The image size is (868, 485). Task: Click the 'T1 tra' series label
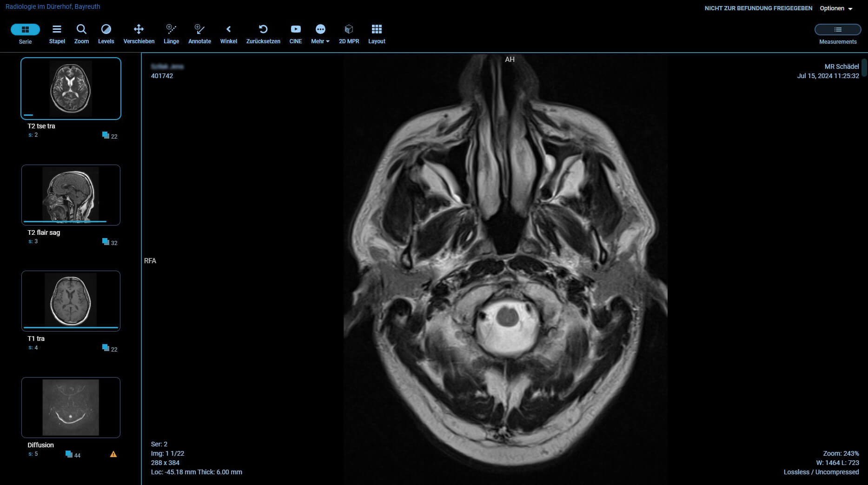tap(36, 339)
